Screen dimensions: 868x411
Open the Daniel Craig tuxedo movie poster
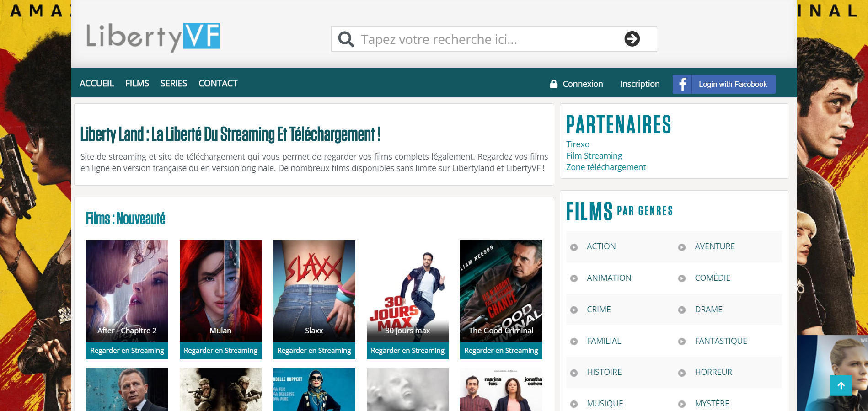(127, 390)
